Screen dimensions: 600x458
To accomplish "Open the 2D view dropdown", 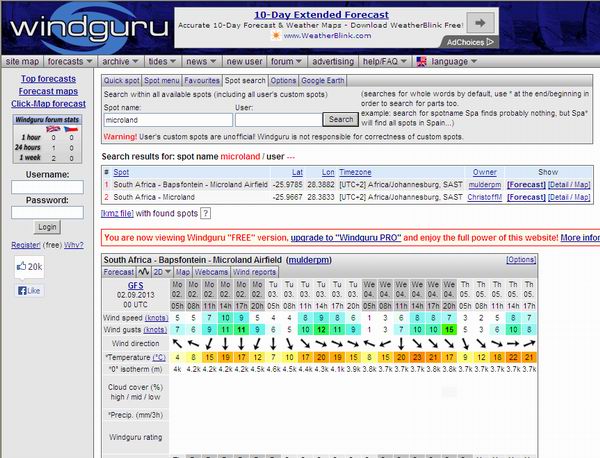I will click(x=162, y=272).
